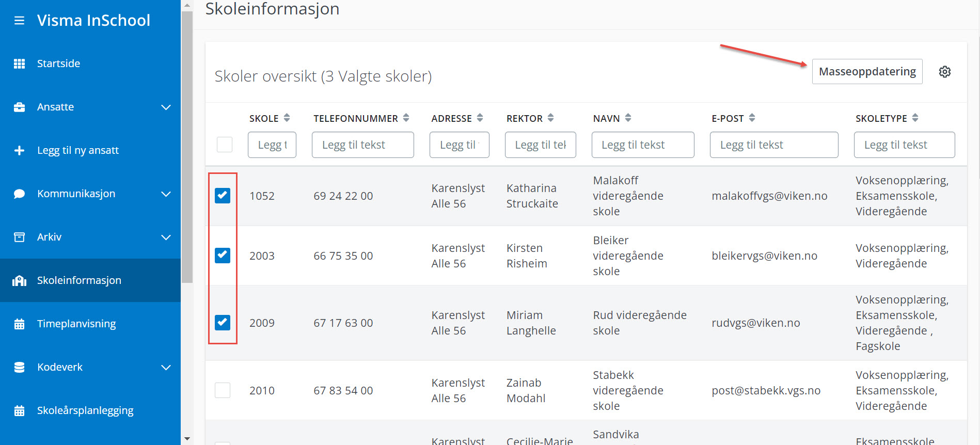Expand the Kommunikasjon menu chevron
This screenshot has width=980, height=445.
click(166, 194)
